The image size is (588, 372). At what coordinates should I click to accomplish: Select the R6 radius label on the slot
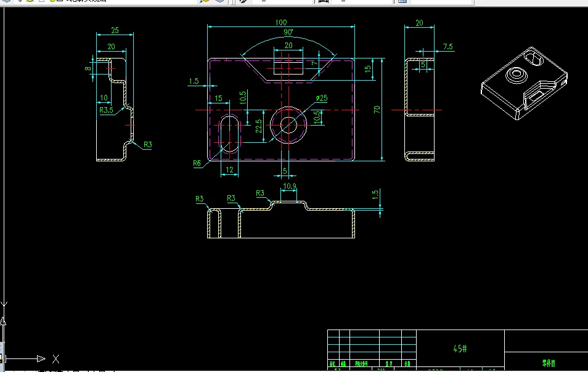197,163
